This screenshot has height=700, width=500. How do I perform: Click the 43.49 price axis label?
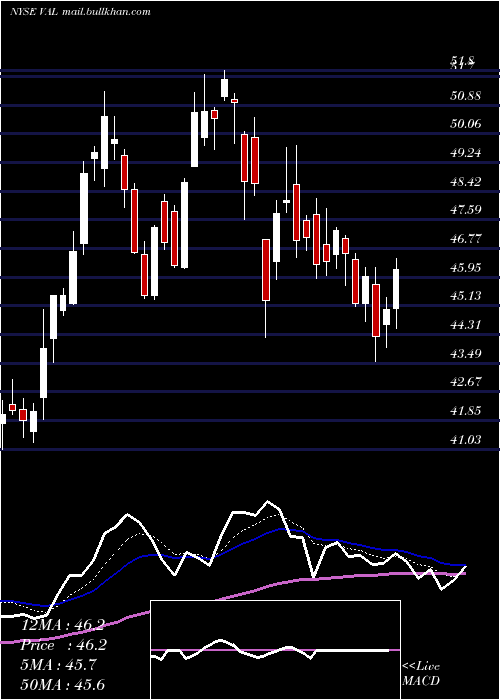coord(466,354)
